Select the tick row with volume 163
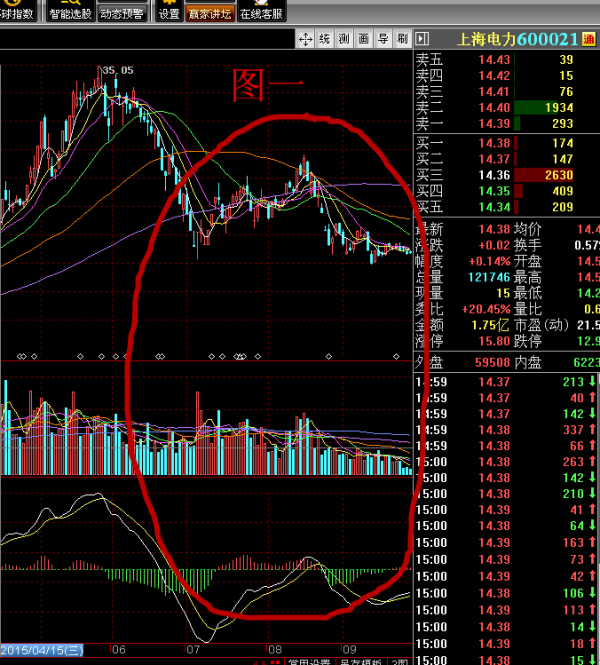This screenshot has width=600, height=665. tap(506, 543)
